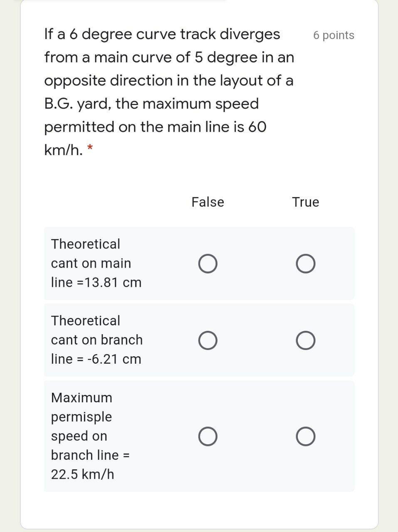This screenshot has height=532, width=398.
Task: Click the text 'opposite direction in the layout of a'
Action: [169, 81]
